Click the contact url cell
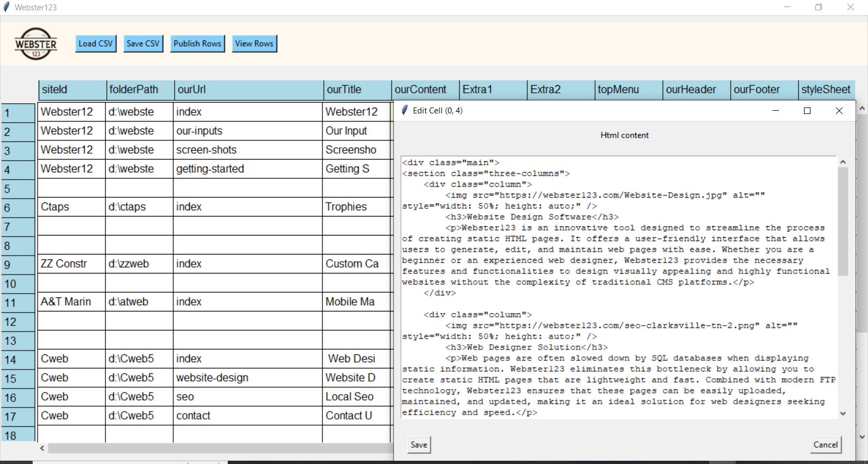Screen dimensions: 868x464 tap(247, 416)
